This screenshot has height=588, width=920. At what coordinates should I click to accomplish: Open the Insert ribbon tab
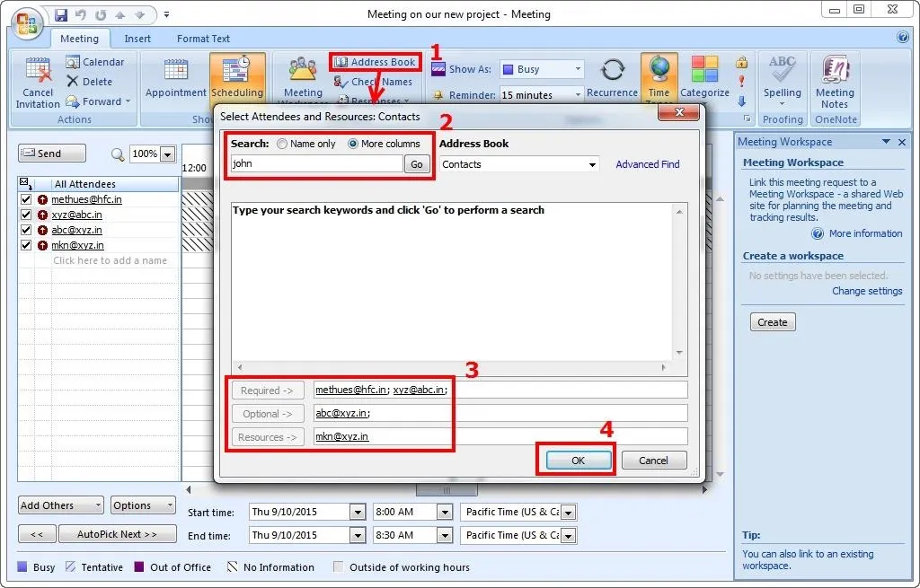coord(137,39)
